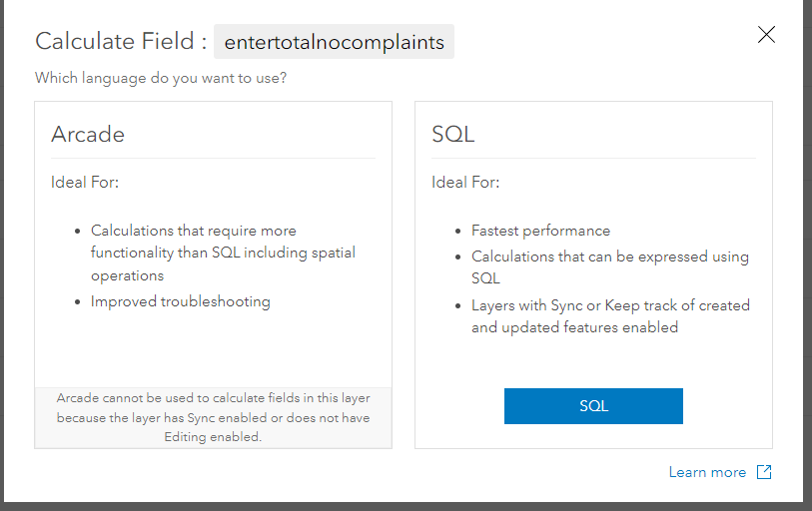
Task: Close the Calculate Field dialog
Action: coord(766,35)
